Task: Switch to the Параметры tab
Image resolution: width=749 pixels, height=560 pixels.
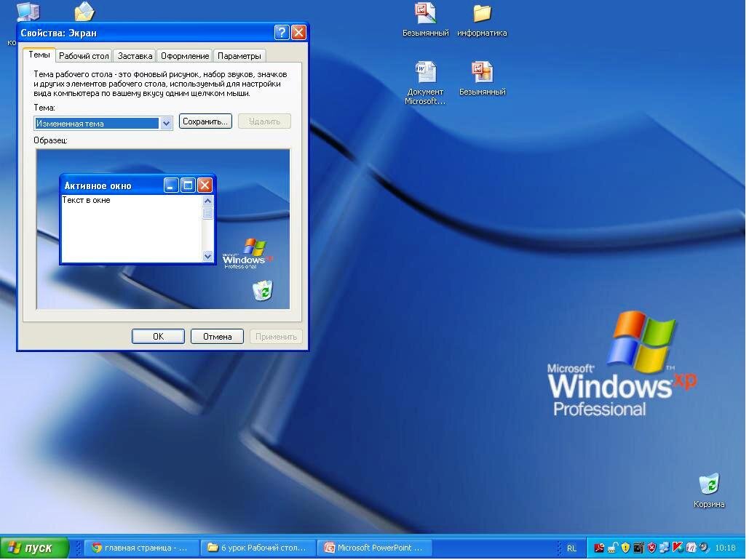Action: point(239,56)
